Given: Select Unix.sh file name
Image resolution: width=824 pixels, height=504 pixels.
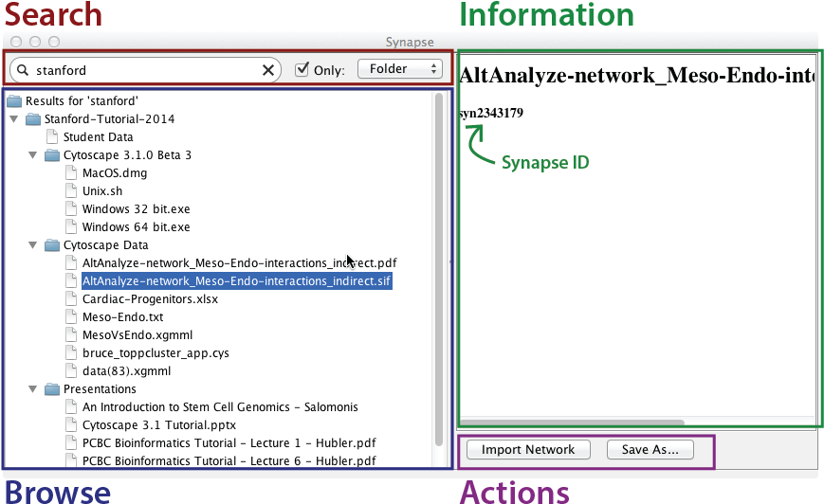Looking at the screenshot, I should click(102, 190).
